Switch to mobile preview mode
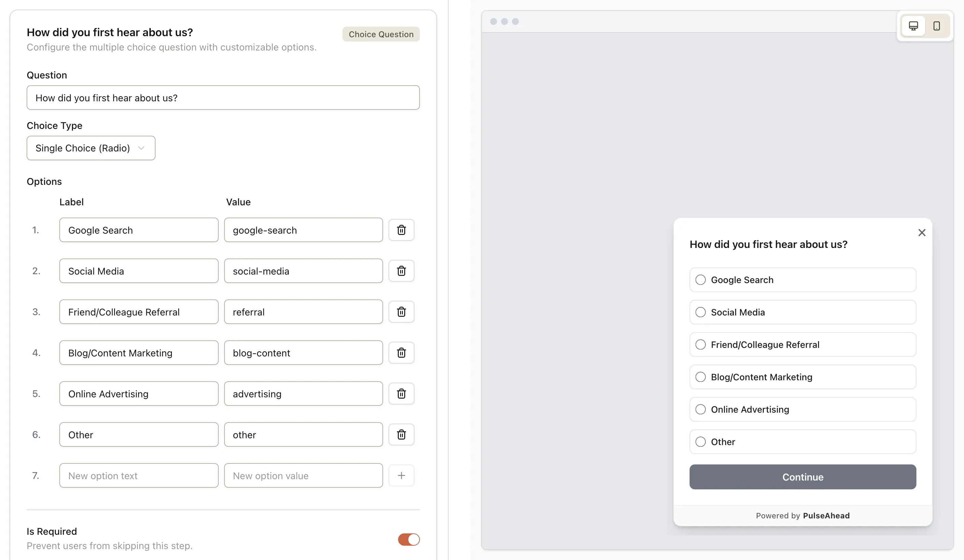The height and width of the screenshot is (560, 964). click(x=937, y=26)
